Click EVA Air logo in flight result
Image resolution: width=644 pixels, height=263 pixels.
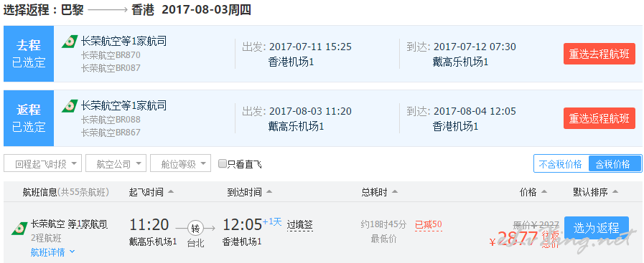[x=19, y=229]
